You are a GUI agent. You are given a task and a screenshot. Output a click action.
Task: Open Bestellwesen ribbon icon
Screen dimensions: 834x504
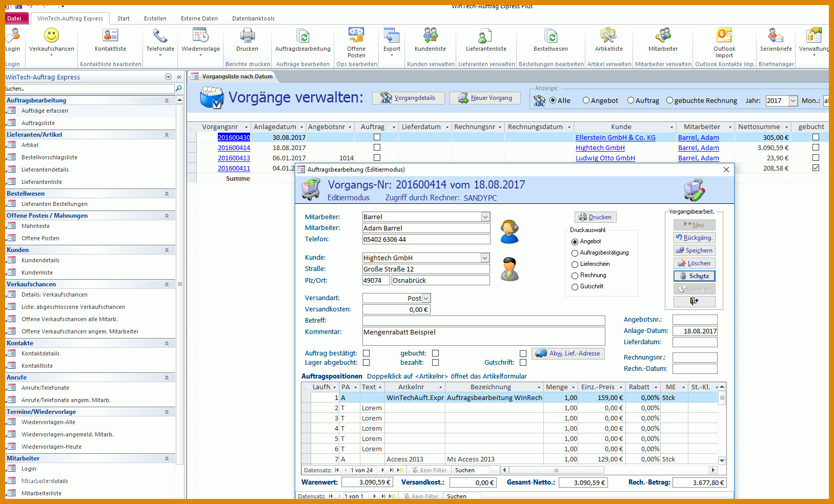point(551,35)
